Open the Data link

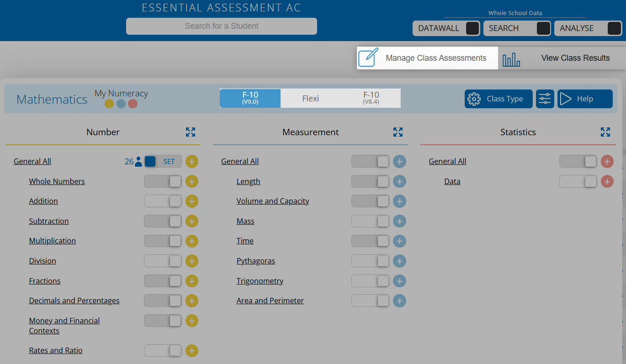point(452,181)
